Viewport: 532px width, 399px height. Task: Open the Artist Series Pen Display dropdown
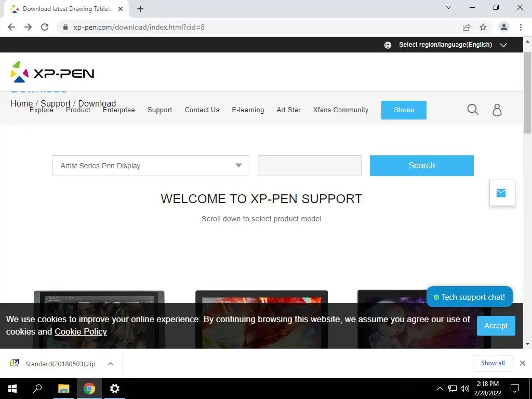click(x=151, y=166)
